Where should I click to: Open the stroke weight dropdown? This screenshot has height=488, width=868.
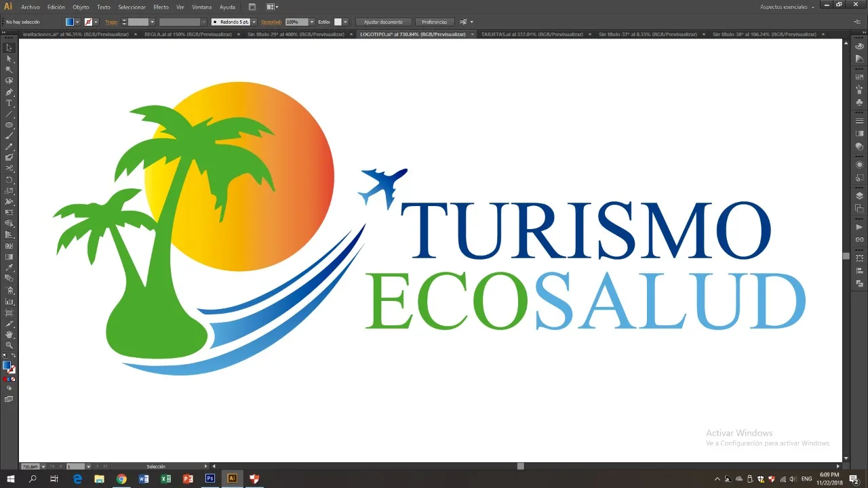(153, 22)
